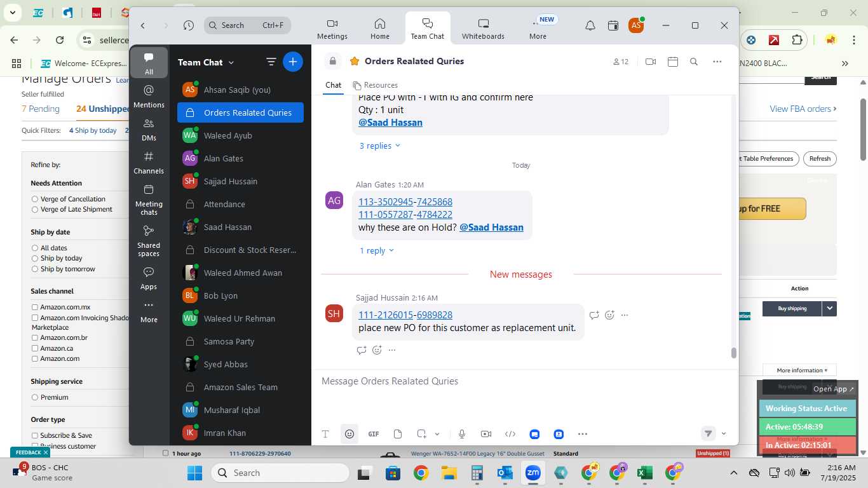This screenshot has height=488, width=868.
Task: Expand Team Chat header dropdown
Action: (x=231, y=62)
